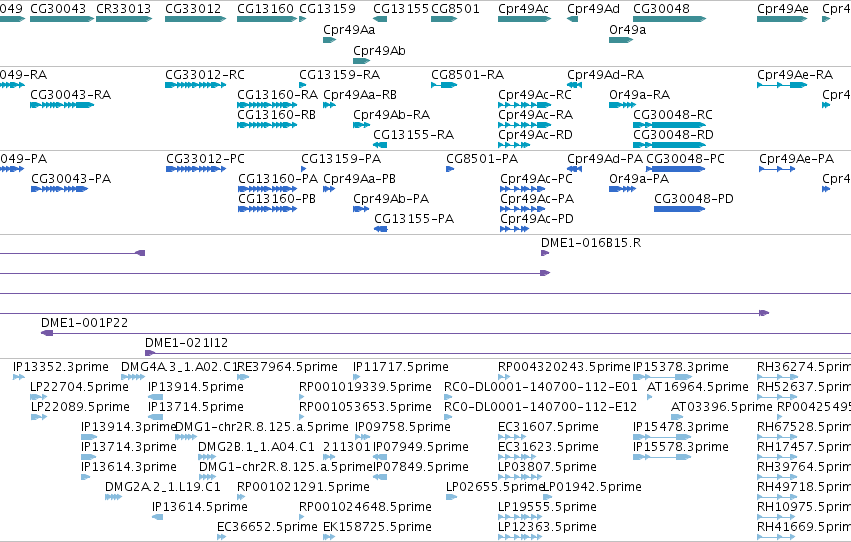The width and height of the screenshot is (851, 542).
Task: Select the Cpr49Ae-RA transcript
Action: point(782,85)
